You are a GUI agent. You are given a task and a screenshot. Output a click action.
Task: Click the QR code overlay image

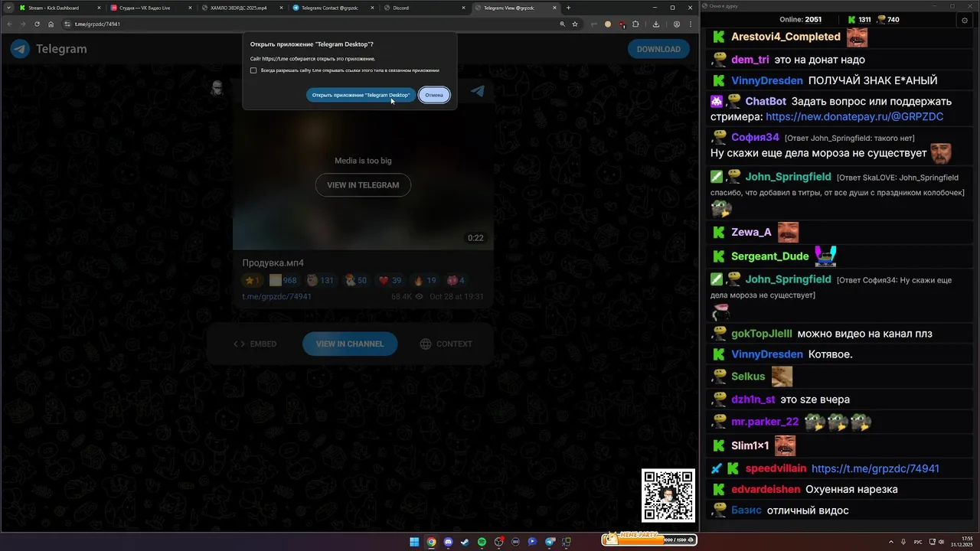(668, 496)
